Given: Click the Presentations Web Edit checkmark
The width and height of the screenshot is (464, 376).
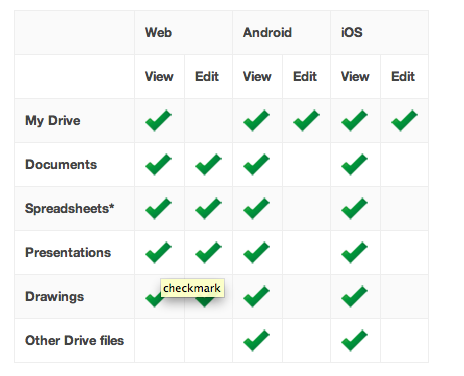Looking at the screenshot, I should click(x=209, y=252).
